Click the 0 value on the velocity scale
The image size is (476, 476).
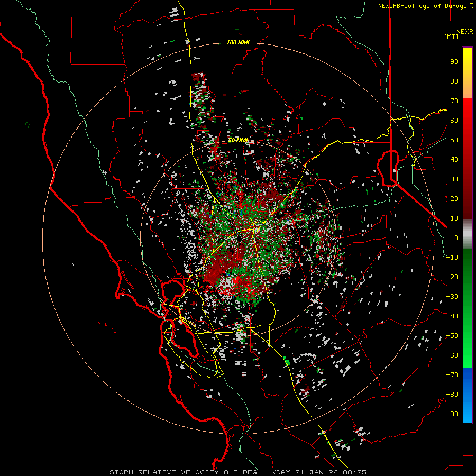[x=456, y=238]
